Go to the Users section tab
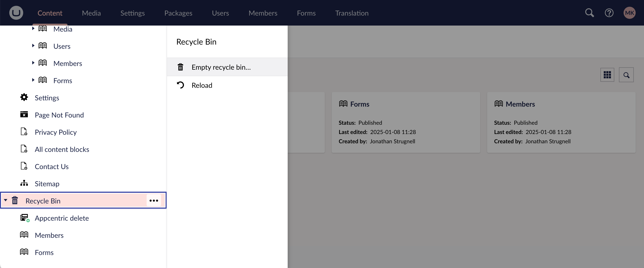 [220, 13]
